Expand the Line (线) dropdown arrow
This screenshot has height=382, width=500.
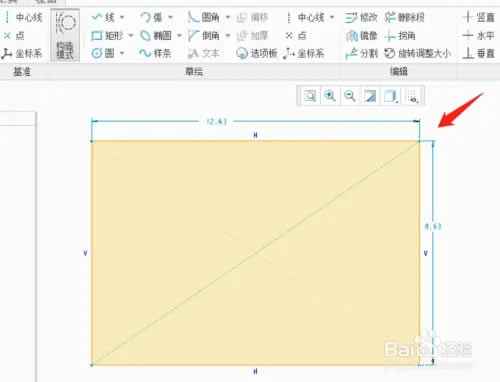[x=122, y=17]
